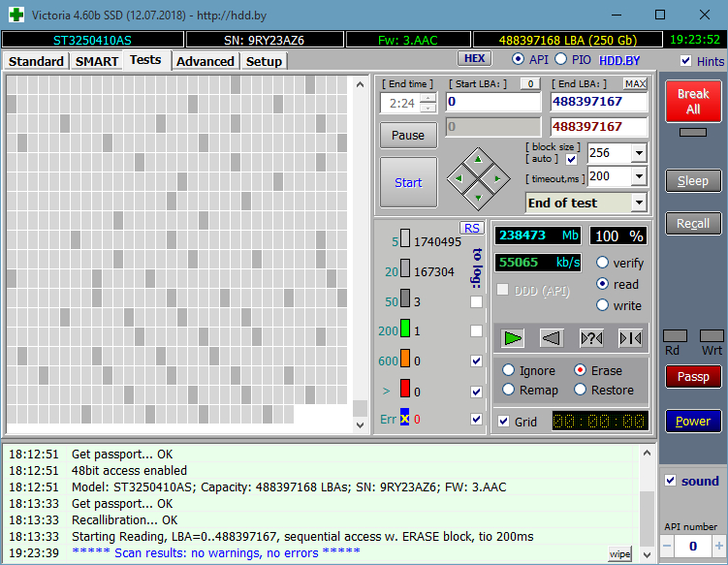
Task: Choose butterfly seek mode icon
Action: click(630, 338)
